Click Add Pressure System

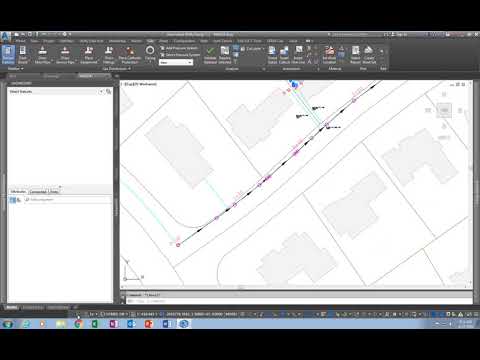(x=179, y=48)
